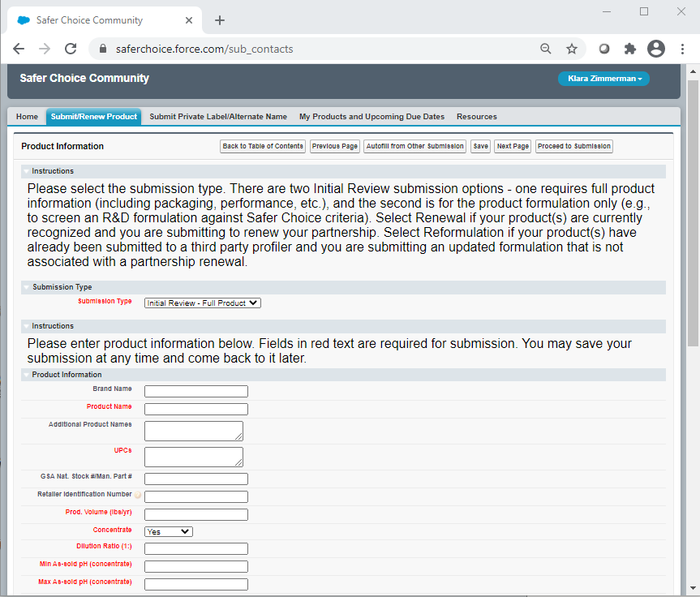Click the Save button

coord(480,147)
